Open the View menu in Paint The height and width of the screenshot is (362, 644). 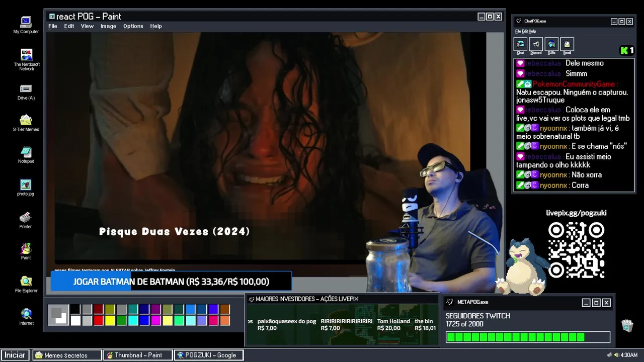(87, 26)
